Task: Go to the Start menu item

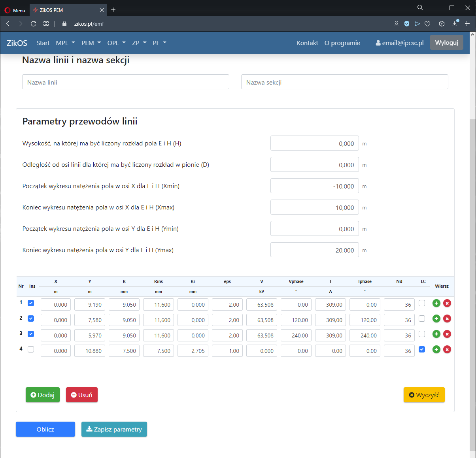Action: tap(43, 43)
